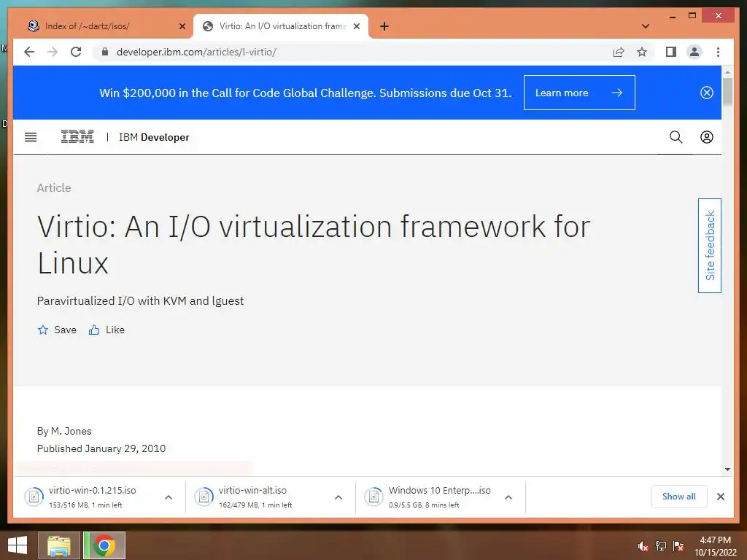The image size is (747, 560).
Task: Click the 'By M. Jones' author text
Action: tap(64, 431)
